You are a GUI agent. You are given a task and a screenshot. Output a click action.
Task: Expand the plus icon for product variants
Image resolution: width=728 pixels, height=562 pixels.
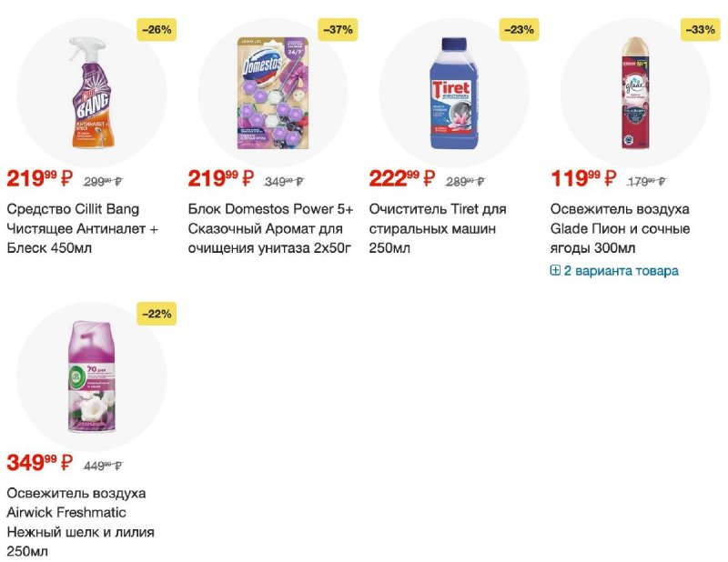pyautogui.click(x=555, y=270)
